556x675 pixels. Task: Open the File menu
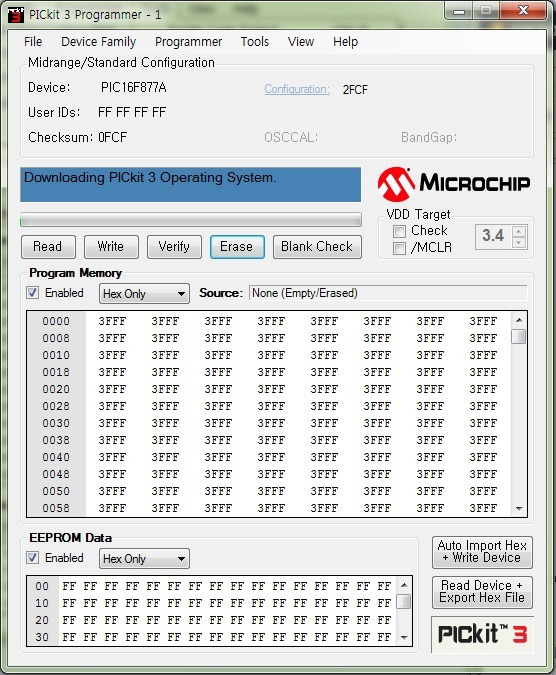coord(33,42)
